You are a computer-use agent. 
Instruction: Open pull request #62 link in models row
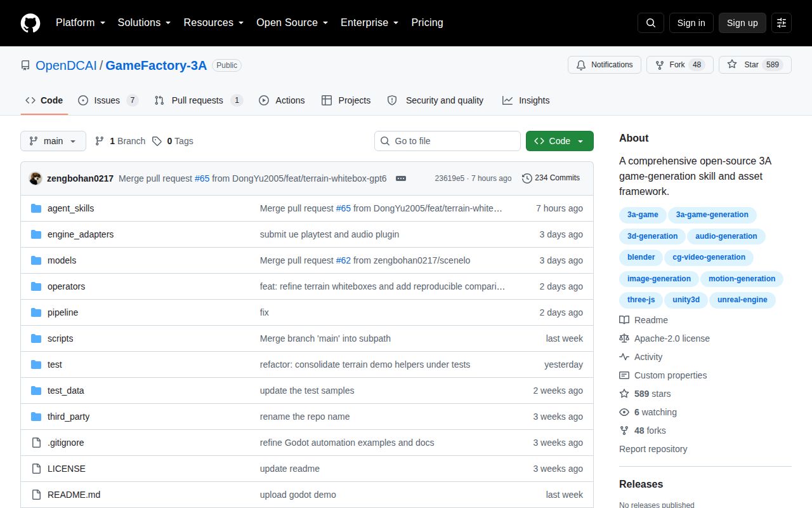click(x=343, y=260)
